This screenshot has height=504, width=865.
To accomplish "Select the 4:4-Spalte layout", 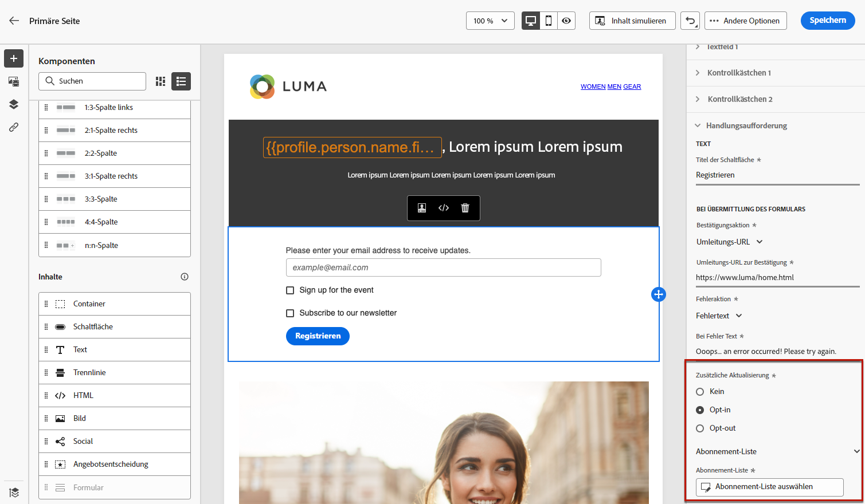I will (115, 222).
